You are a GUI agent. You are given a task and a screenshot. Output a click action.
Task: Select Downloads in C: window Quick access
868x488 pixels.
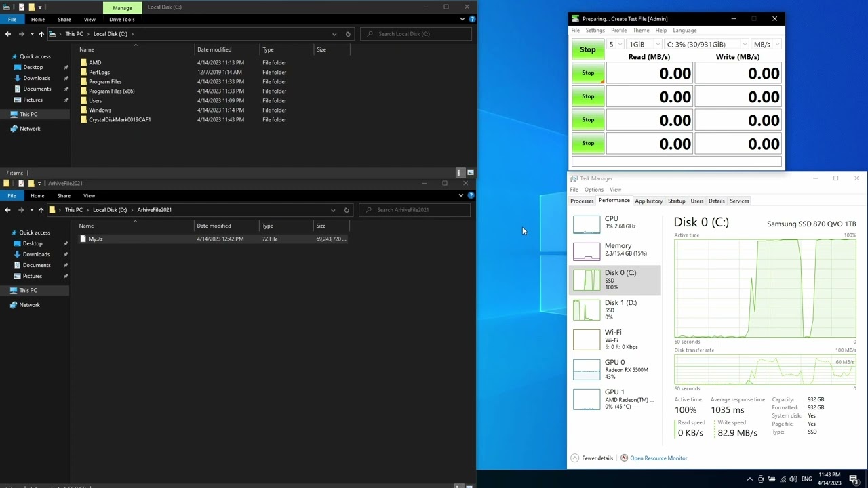[37, 78]
